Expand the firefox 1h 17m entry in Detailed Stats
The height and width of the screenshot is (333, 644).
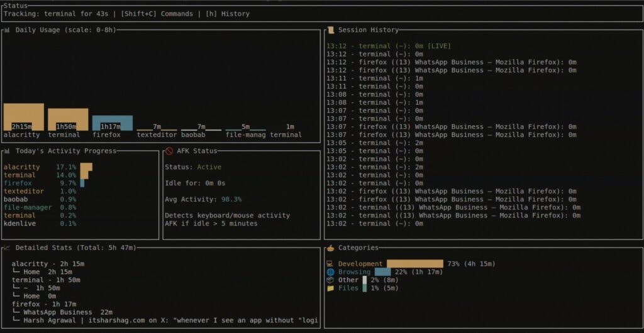[x=39, y=304]
